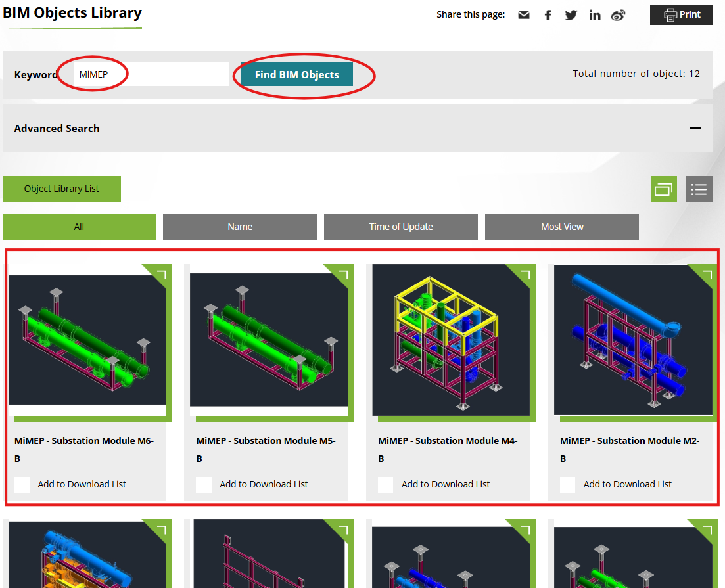725x588 pixels.
Task: Share page on Weibo
Action: point(619,15)
